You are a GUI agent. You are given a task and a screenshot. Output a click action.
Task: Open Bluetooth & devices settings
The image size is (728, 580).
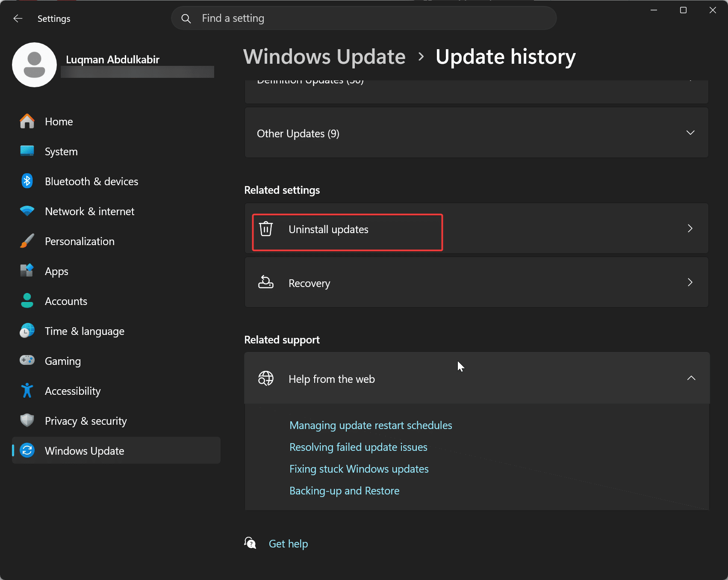coord(116,181)
